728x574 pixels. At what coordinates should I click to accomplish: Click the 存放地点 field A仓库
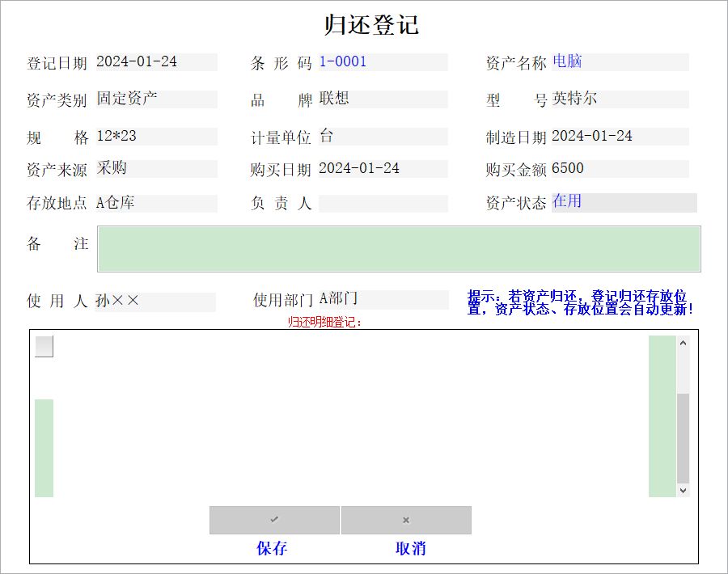[x=156, y=203]
